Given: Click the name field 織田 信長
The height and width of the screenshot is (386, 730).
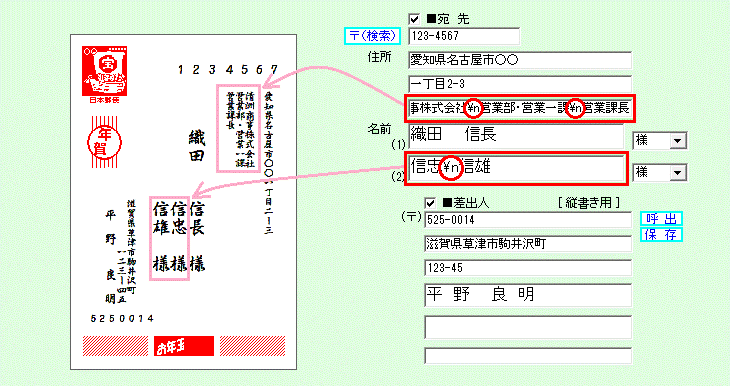Looking at the screenshot, I should (x=516, y=135).
